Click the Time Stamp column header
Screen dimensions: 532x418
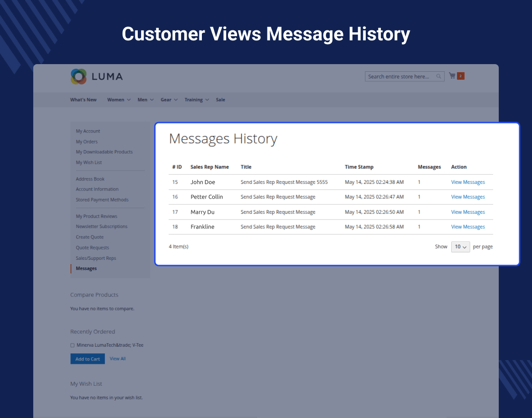[x=359, y=167]
